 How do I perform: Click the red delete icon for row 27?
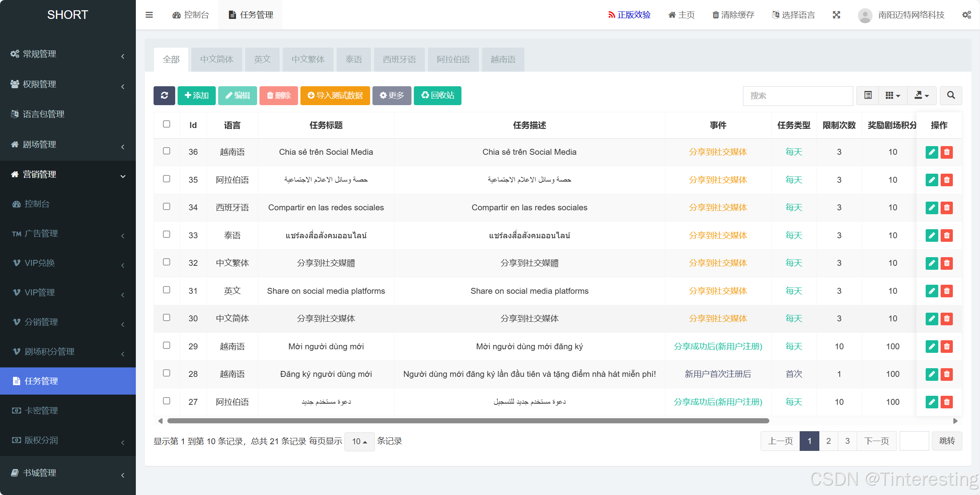[947, 402]
